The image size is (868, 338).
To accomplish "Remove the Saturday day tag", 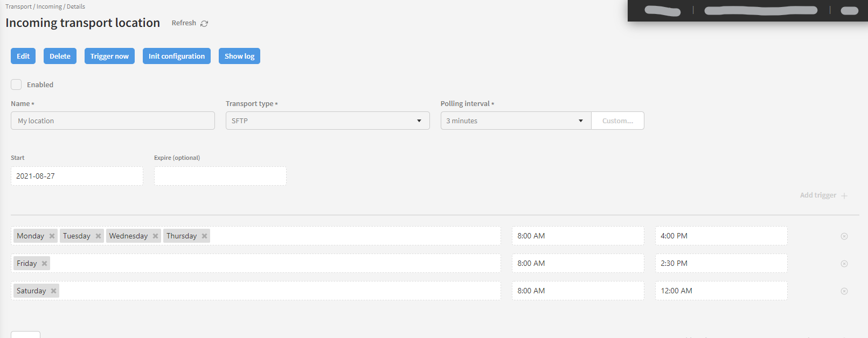I will (x=54, y=291).
